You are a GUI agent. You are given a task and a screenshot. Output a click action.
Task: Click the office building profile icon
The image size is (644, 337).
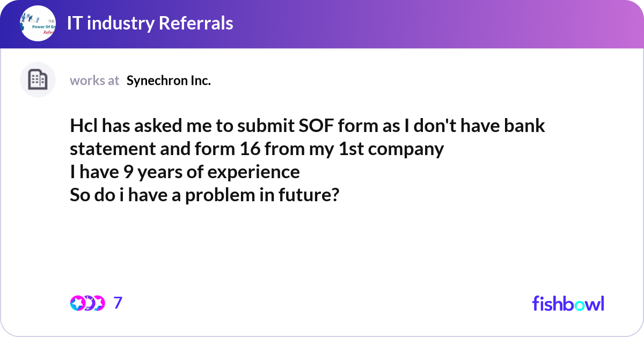[x=38, y=80]
